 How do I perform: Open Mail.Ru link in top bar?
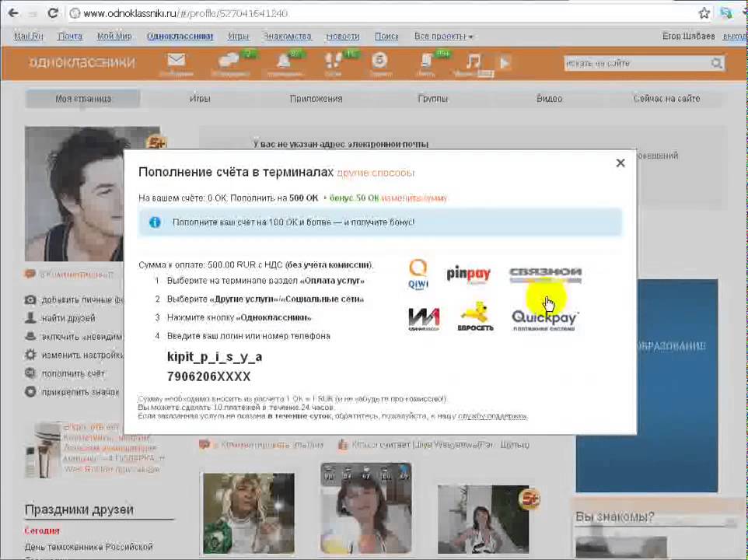tap(28, 37)
